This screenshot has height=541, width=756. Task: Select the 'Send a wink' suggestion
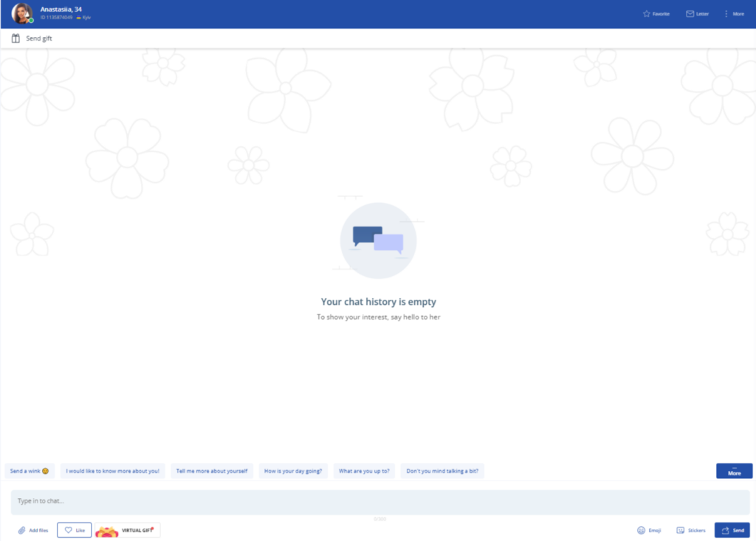(30, 471)
